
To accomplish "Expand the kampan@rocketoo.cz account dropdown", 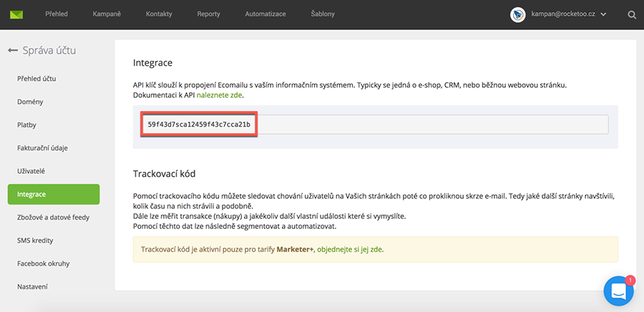I will click(603, 14).
